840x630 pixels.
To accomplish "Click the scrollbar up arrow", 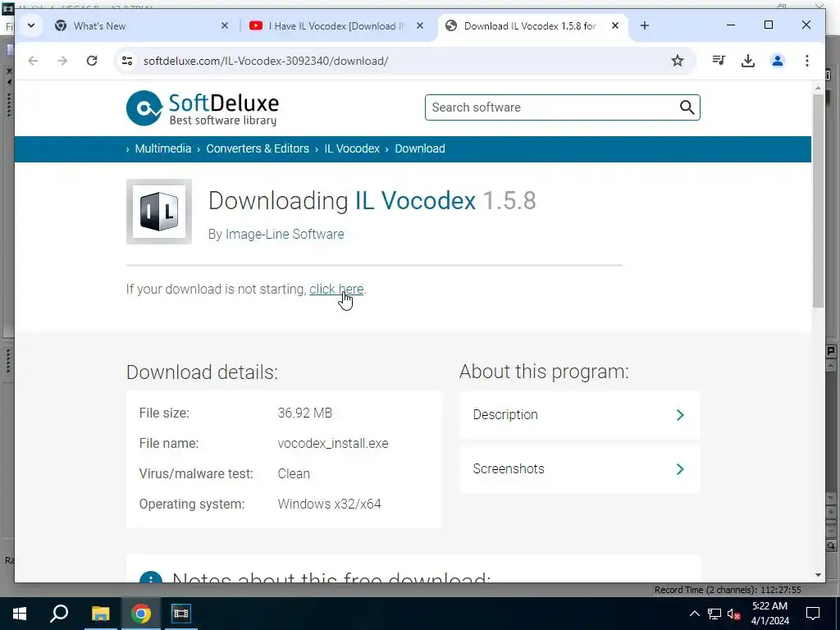I will click(x=818, y=88).
